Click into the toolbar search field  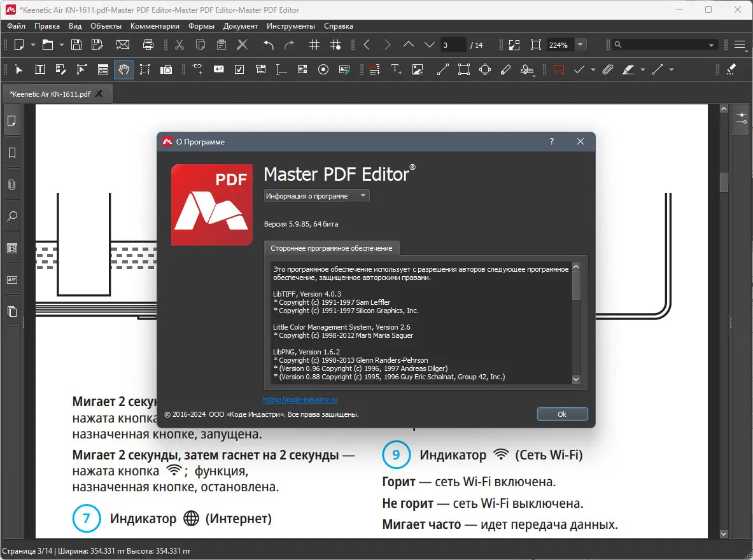(x=665, y=45)
